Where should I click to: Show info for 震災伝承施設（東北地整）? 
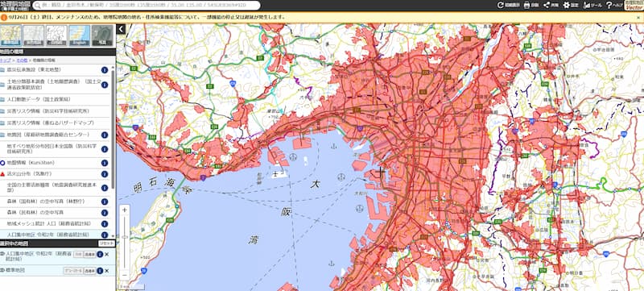coord(105,69)
